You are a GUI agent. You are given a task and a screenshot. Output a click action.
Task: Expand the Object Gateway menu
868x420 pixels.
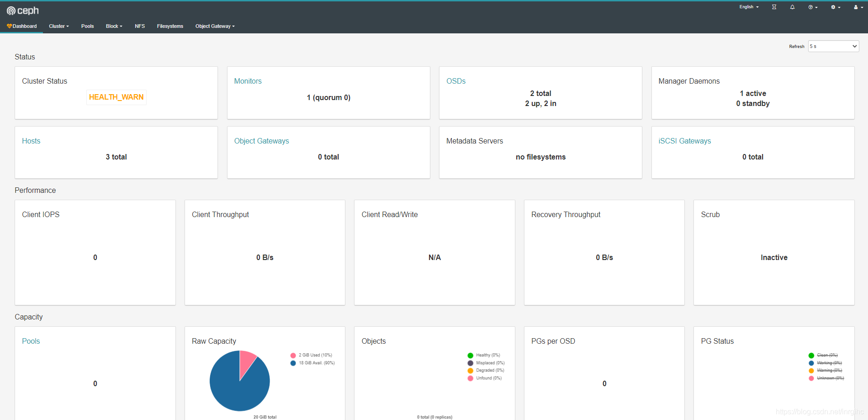pyautogui.click(x=215, y=26)
